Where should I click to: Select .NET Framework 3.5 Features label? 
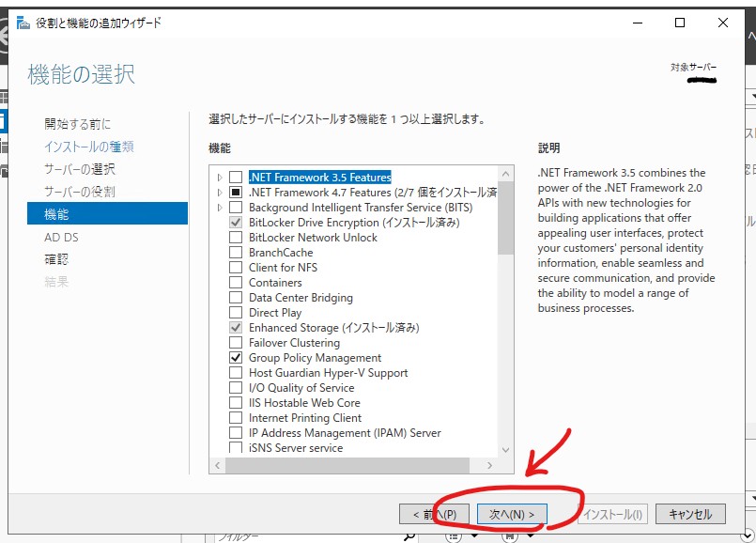tap(319, 178)
